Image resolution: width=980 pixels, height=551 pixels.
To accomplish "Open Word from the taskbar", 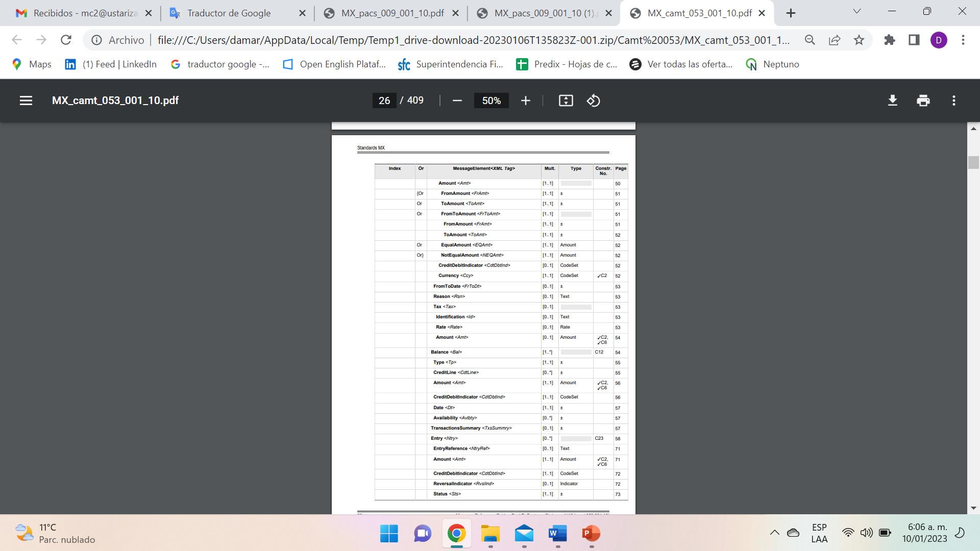I will (557, 534).
